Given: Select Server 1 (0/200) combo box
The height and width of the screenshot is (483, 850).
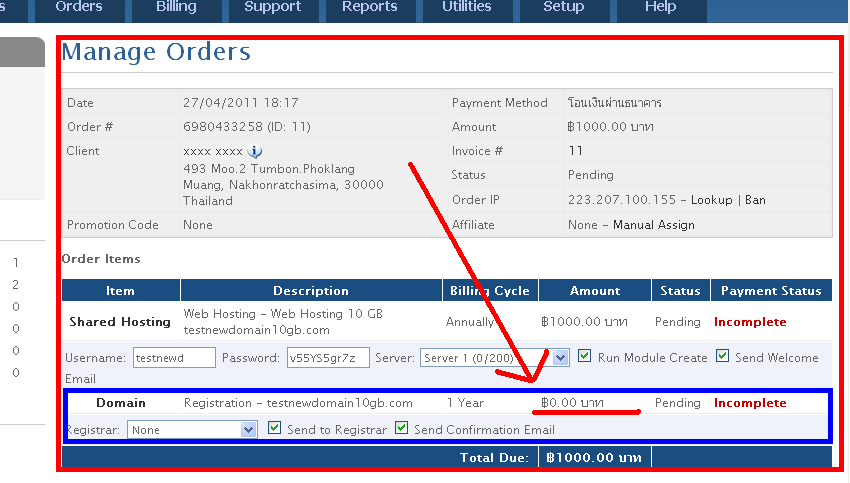Looking at the screenshot, I should coord(494,358).
